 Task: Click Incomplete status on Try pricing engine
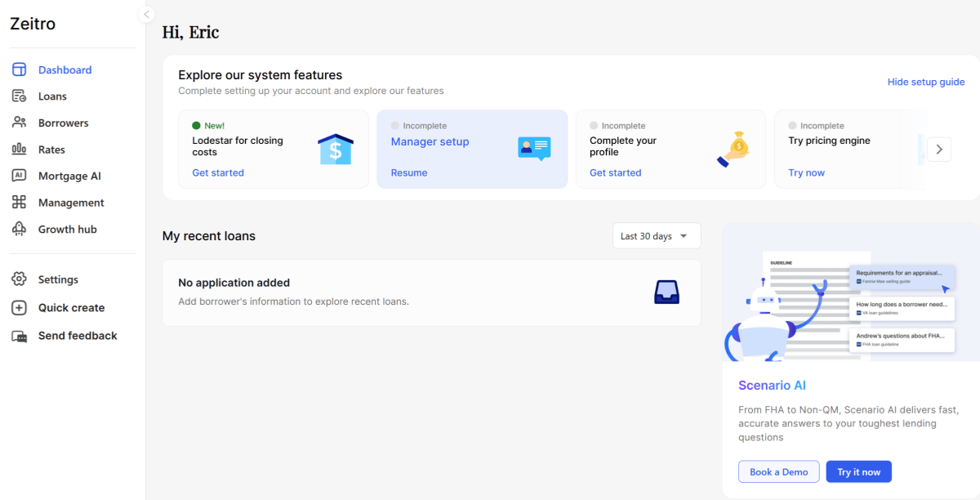pyautogui.click(x=817, y=126)
